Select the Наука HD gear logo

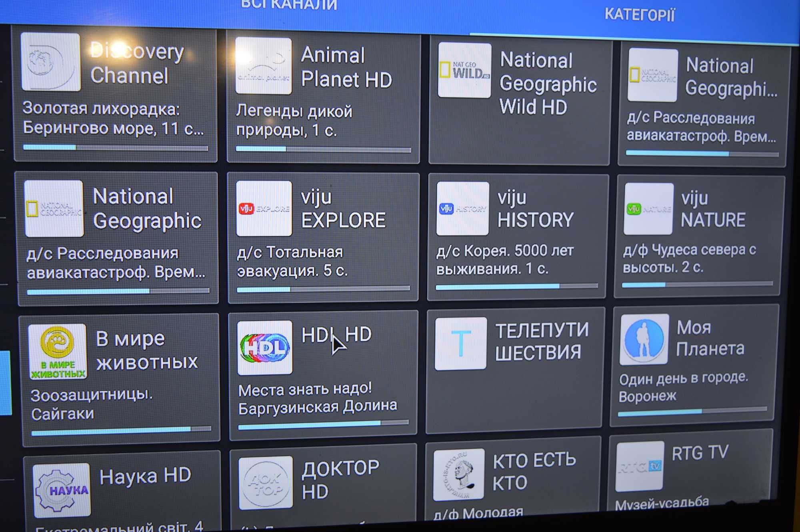pyautogui.click(x=62, y=490)
